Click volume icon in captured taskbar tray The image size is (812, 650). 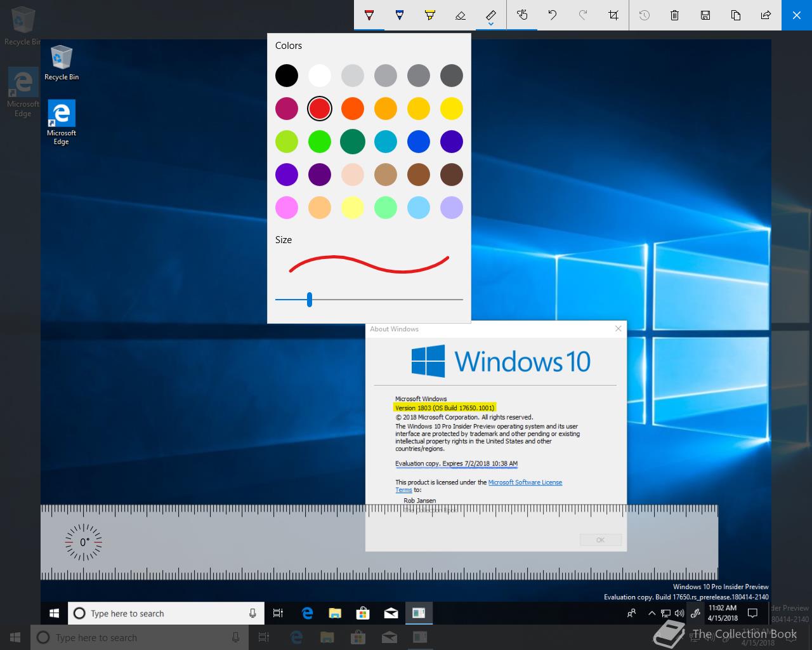click(679, 613)
